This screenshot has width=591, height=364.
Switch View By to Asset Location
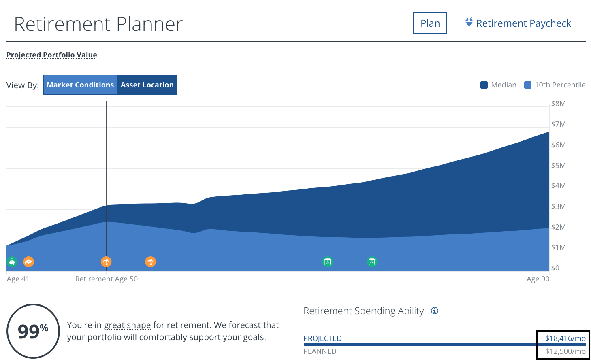(147, 85)
